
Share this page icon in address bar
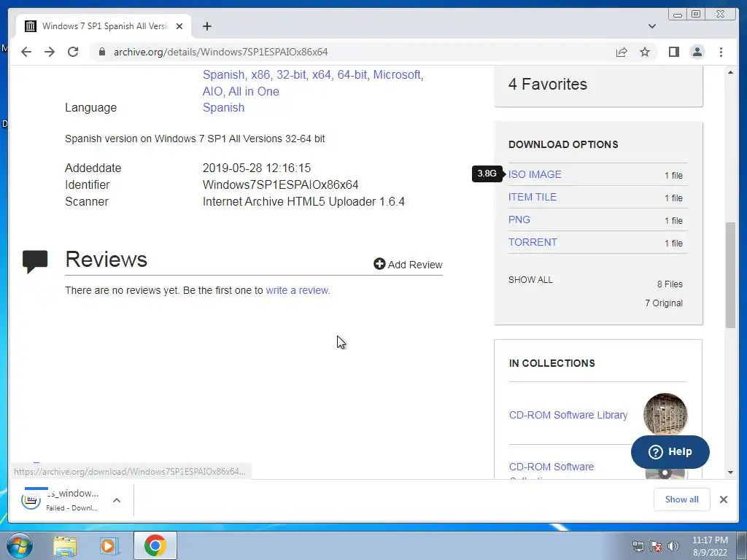(x=622, y=52)
